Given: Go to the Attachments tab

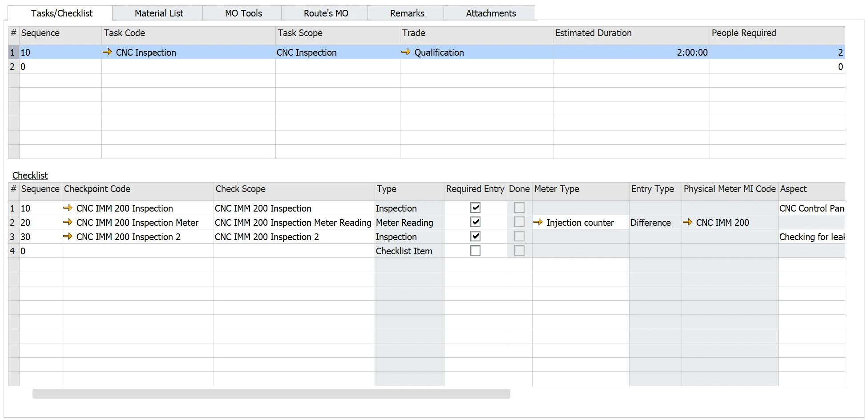Looking at the screenshot, I should pyautogui.click(x=490, y=13).
